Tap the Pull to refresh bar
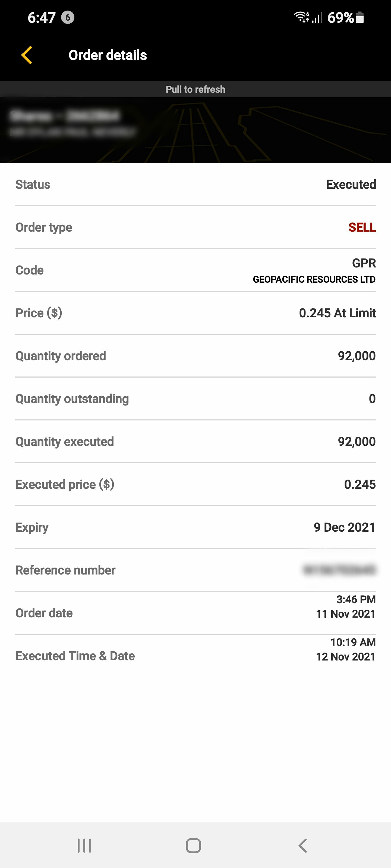 tap(195, 89)
